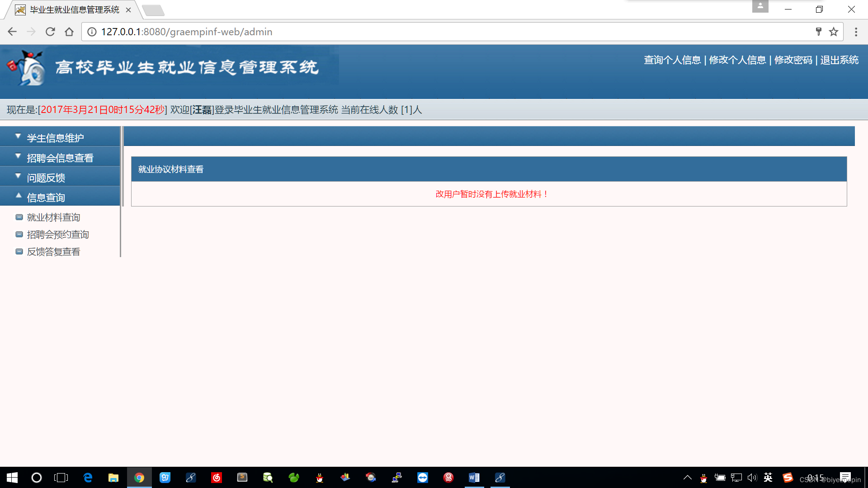Click the browser home icon
Viewport: 868px width, 488px height.
click(69, 32)
